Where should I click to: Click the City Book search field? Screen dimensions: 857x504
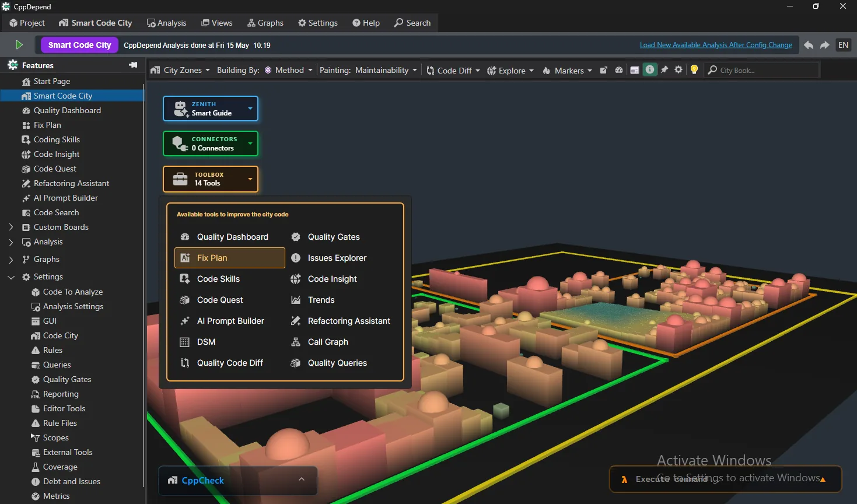(762, 70)
